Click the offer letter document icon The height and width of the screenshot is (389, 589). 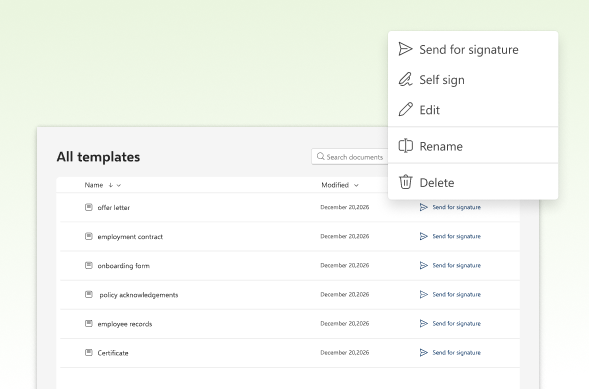89,207
